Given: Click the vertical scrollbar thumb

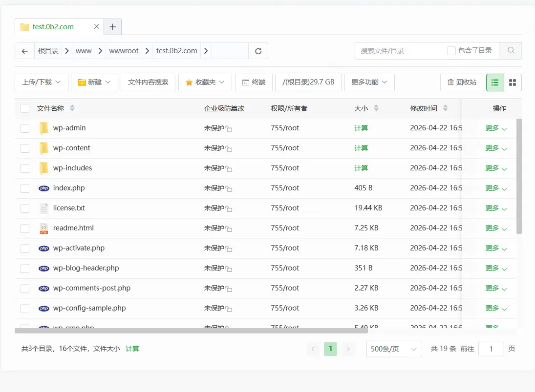Looking at the screenshot, I should pos(519,176).
